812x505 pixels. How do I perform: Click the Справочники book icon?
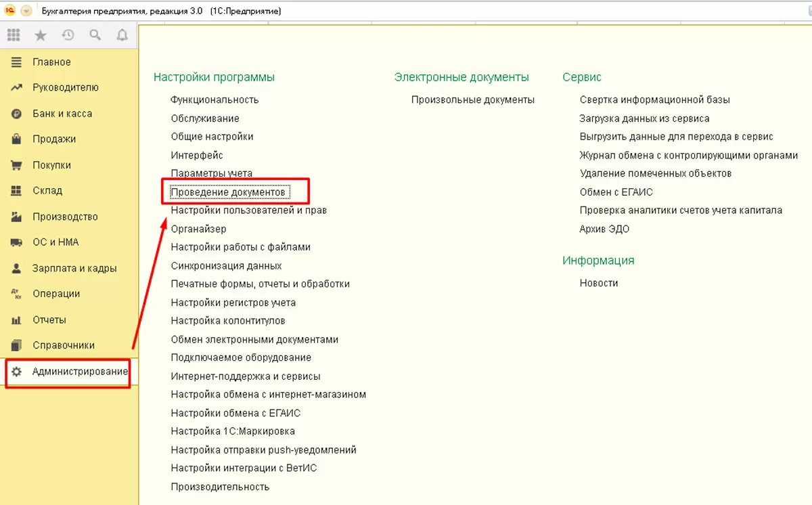16,345
